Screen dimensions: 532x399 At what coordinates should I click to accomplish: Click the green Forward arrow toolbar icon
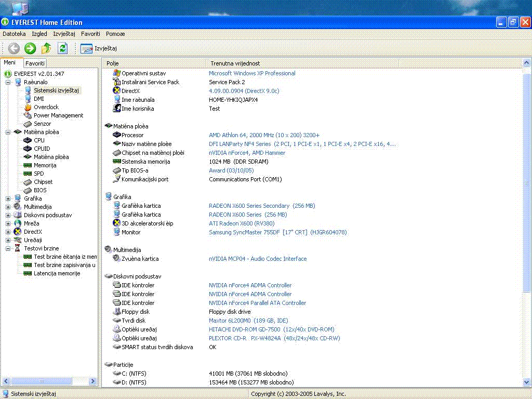(x=30, y=48)
